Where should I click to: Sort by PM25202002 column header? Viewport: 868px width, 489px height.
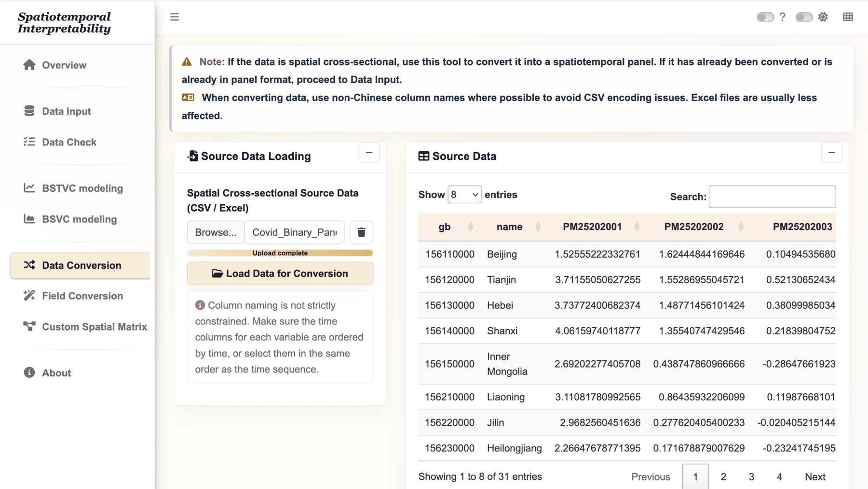(698, 227)
